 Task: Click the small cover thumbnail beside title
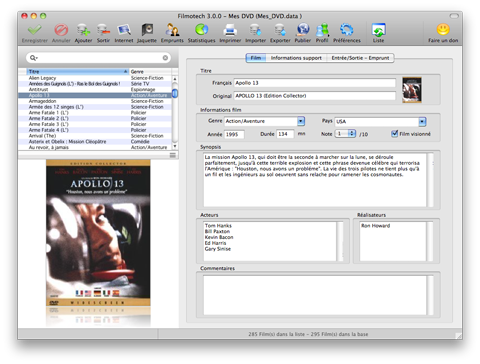412,90
